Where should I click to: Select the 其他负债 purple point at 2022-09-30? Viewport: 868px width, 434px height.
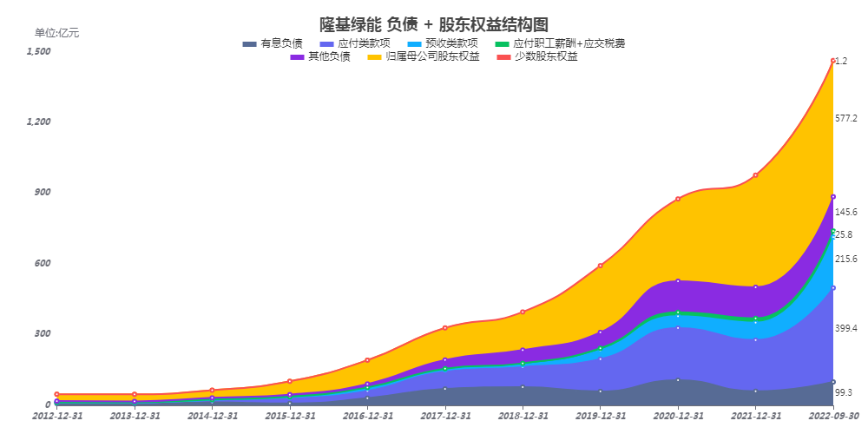(x=832, y=196)
